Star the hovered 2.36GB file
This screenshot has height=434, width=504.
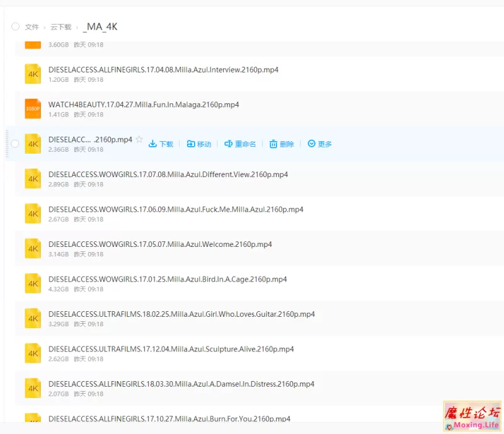(139, 140)
